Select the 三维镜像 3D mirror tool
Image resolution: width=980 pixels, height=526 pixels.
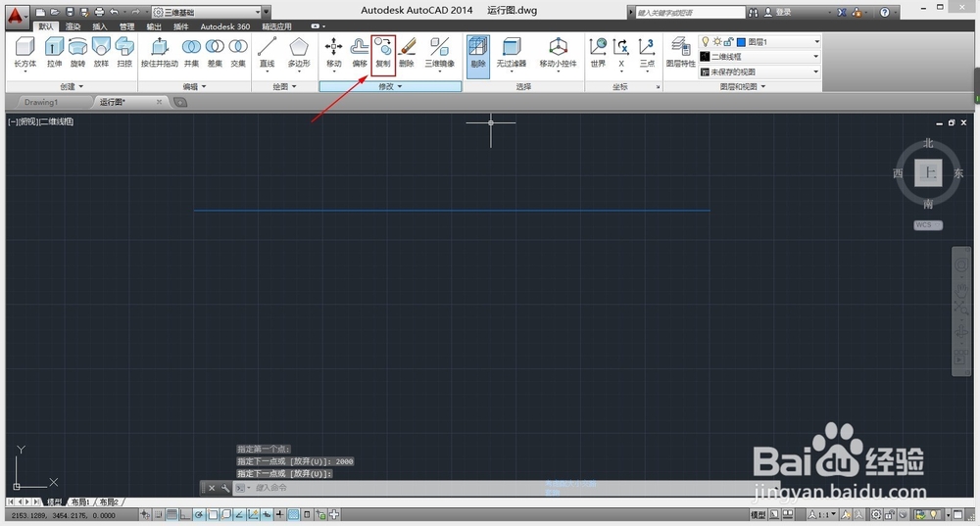(x=439, y=53)
